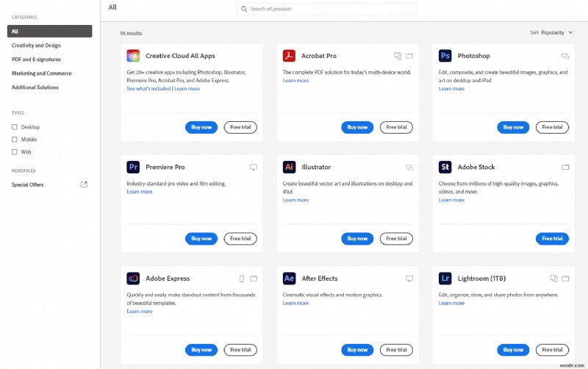Click the Photoshop Ps icon
Screen dimensions: 588x369
click(445, 56)
